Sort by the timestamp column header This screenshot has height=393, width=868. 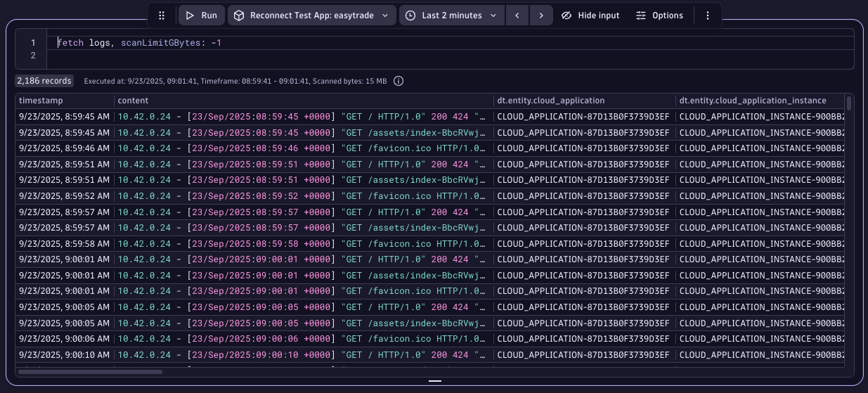(41, 101)
